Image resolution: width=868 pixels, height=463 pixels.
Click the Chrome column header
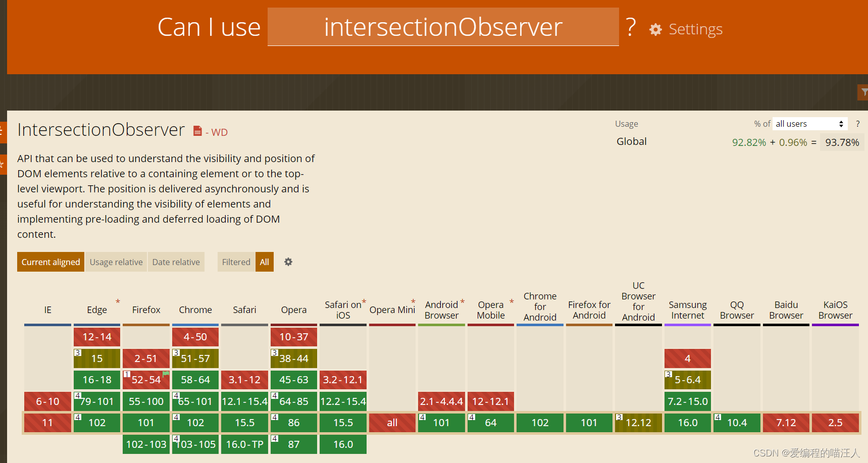(x=195, y=310)
